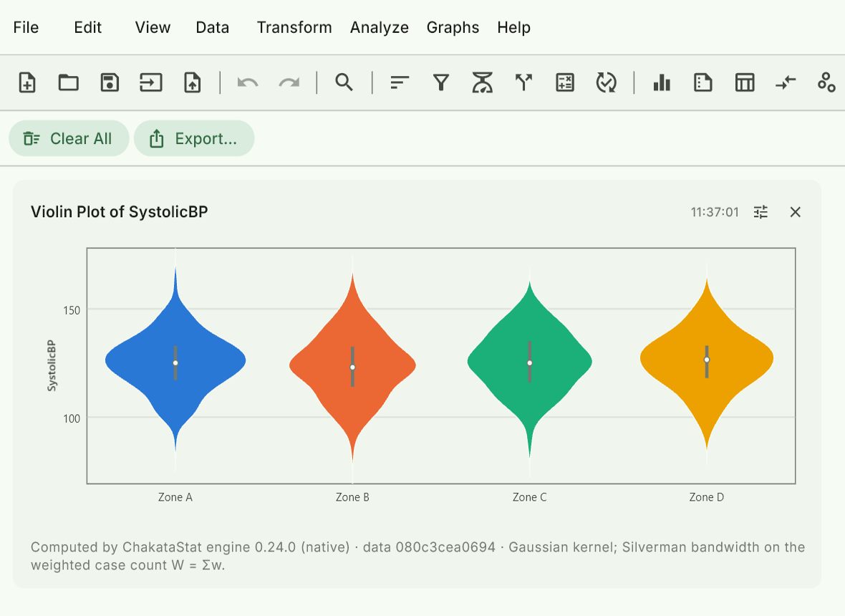The image size is (845, 616).
Task: Click the Output document icon
Action: [703, 83]
